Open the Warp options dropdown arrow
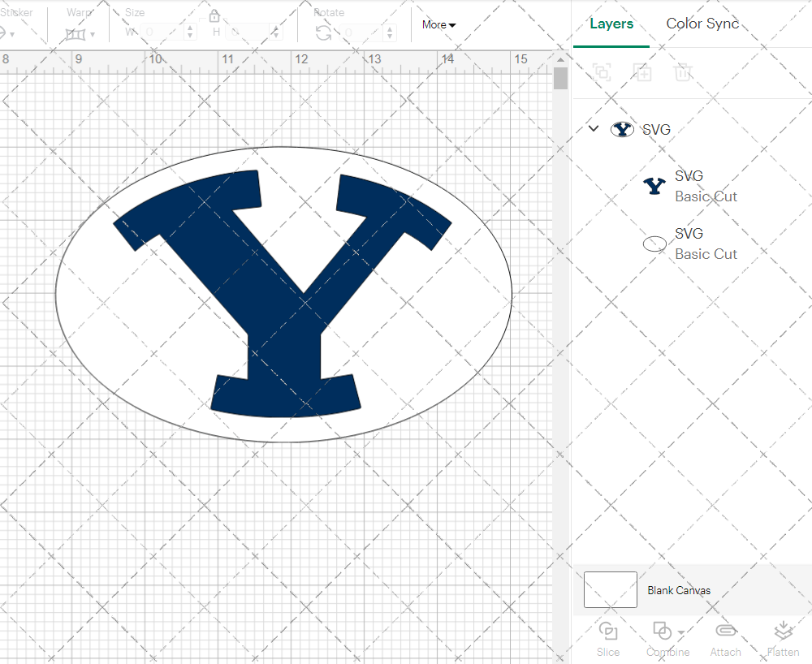This screenshot has width=812, height=664. pyautogui.click(x=94, y=36)
